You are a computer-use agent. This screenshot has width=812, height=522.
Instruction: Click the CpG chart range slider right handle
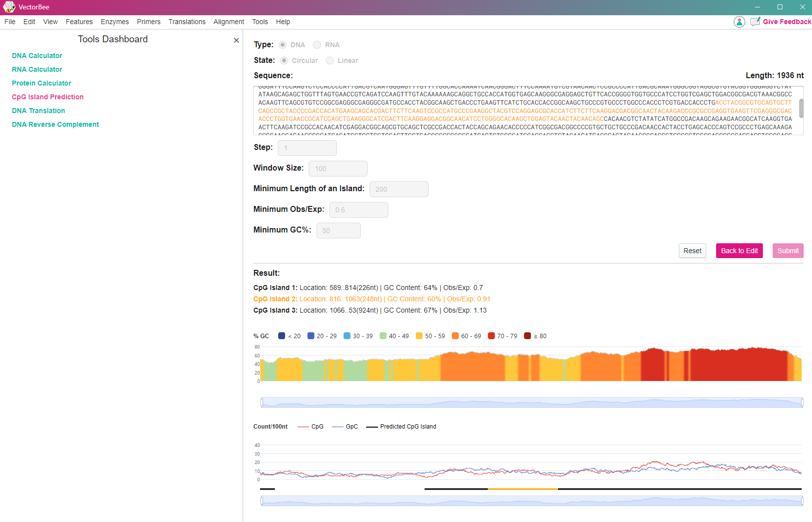(x=802, y=501)
